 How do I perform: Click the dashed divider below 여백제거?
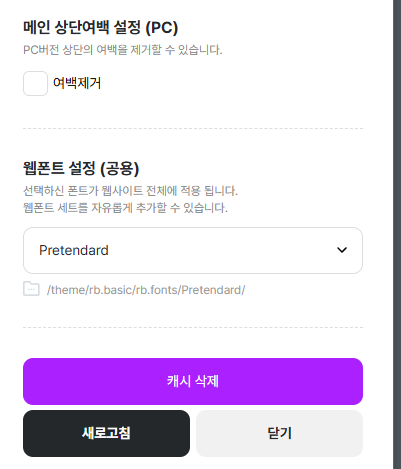pyautogui.click(x=193, y=128)
